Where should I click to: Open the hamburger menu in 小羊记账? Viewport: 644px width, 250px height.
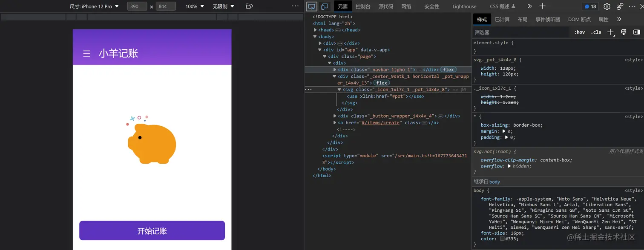[x=86, y=54]
